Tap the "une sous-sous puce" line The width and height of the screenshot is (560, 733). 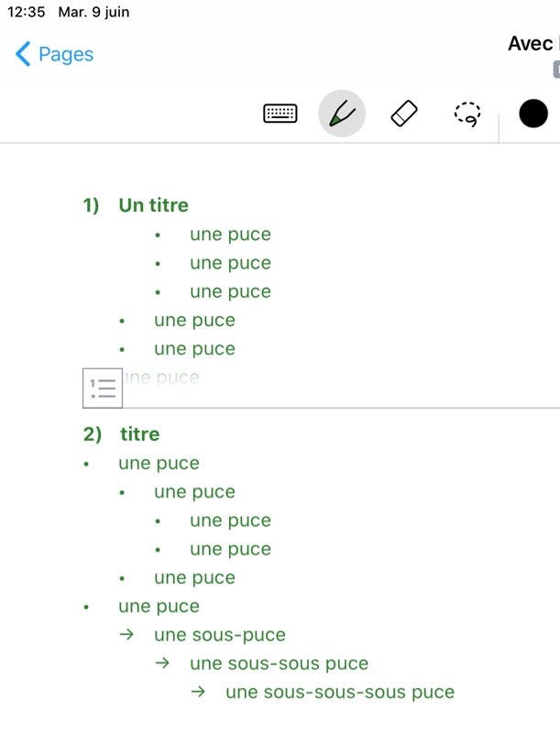(x=279, y=663)
